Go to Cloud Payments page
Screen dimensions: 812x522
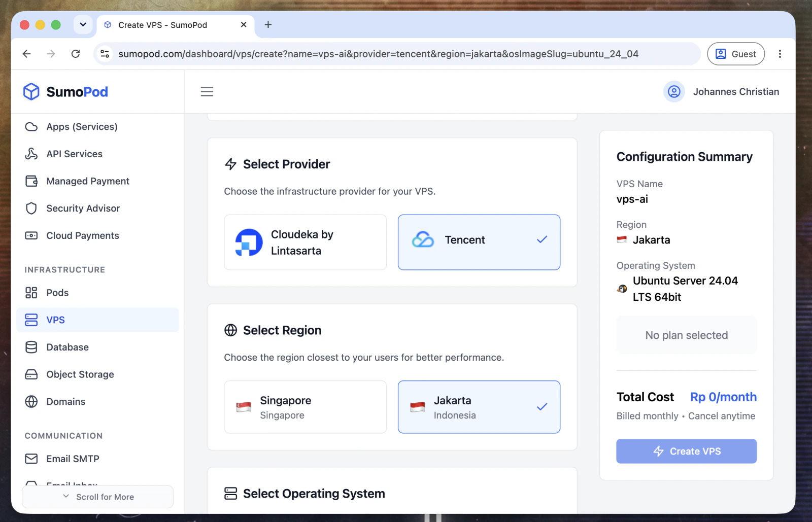pyautogui.click(x=97, y=235)
